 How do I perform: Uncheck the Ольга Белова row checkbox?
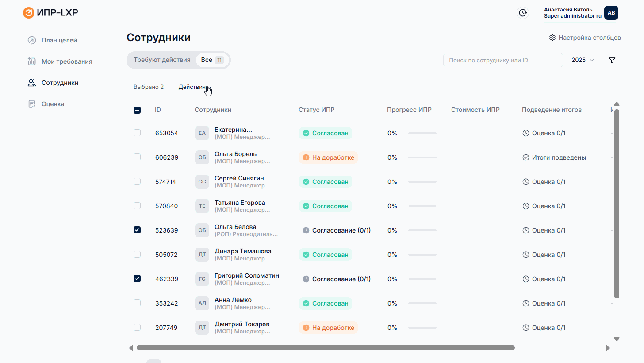137,230
